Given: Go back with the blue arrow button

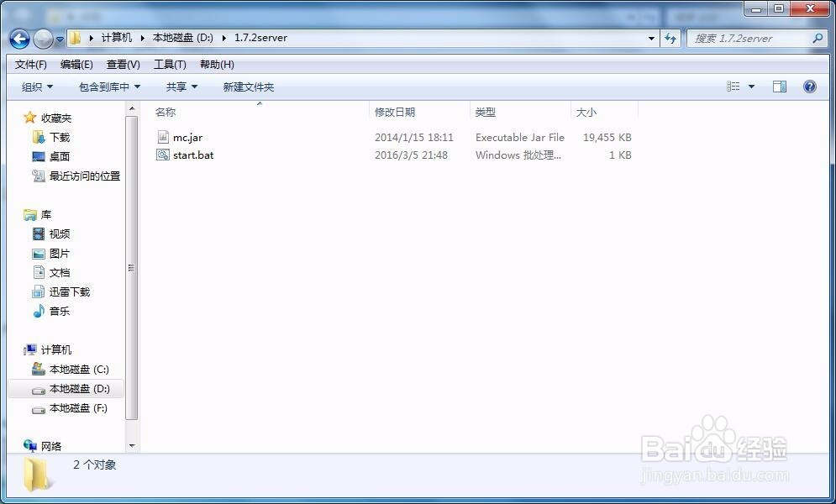Looking at the screenshot, I should point(19,39).
